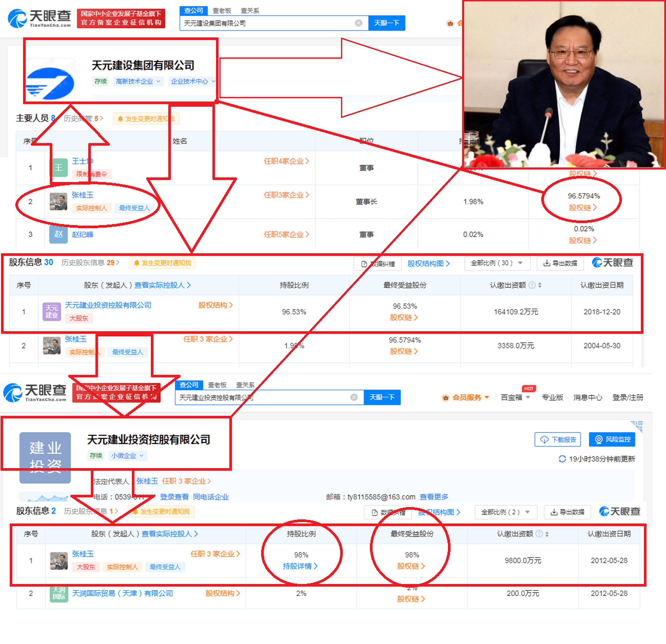Image resolution: width=666 pixels, height=644 pixels.
Task: Select the top 查老板 tab
Action: 222,11
